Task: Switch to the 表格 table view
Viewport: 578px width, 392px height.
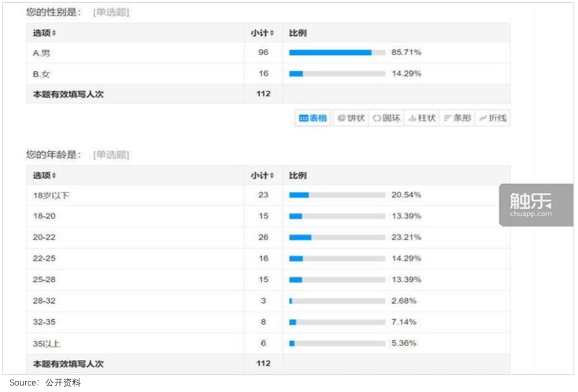Action: coord(313,118)
